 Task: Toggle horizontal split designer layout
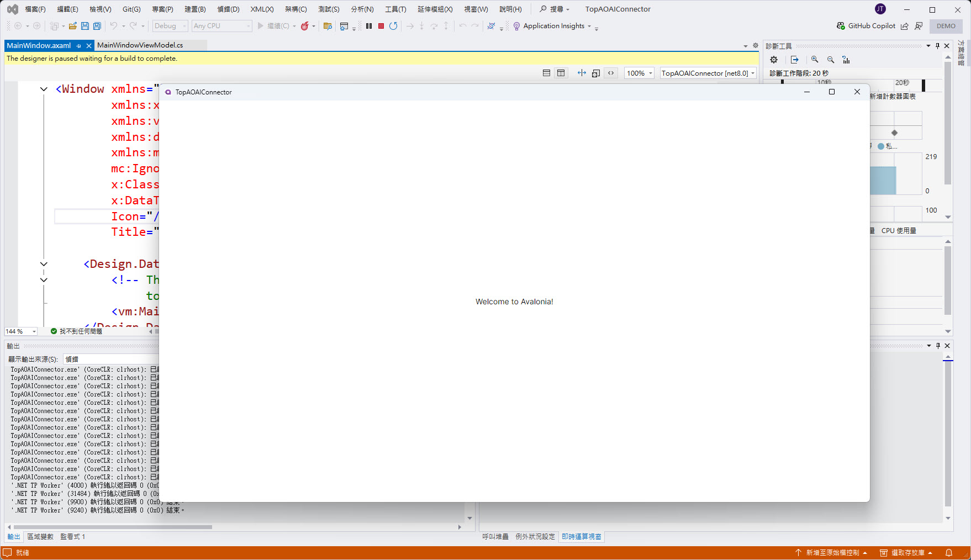[546, 73]
